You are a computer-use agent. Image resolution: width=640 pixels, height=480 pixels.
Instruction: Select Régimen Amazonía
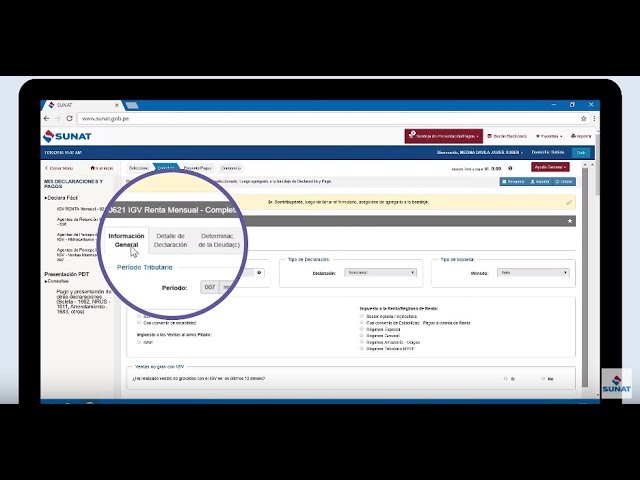pos(362,342)
